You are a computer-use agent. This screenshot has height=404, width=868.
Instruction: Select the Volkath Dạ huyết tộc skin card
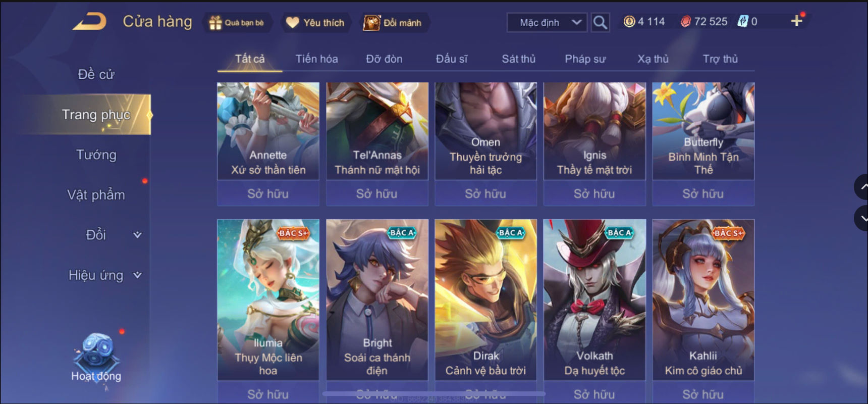click(594, 299)
